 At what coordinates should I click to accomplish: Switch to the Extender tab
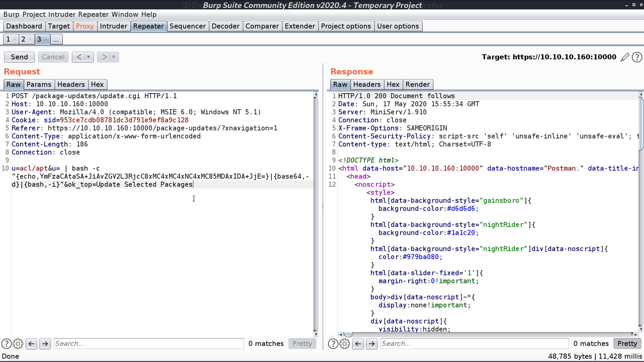coord(300,26)
